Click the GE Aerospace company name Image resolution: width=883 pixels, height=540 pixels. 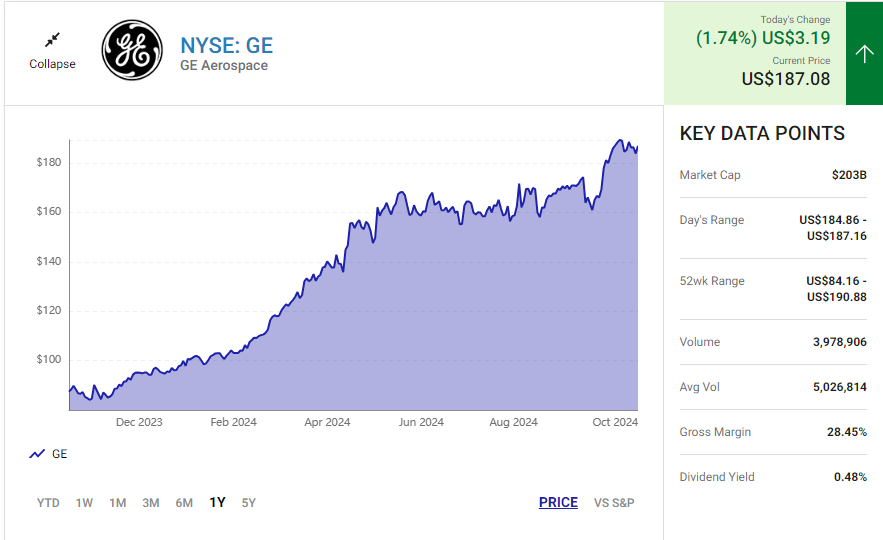pyautogui.click(x=224, y=66)
